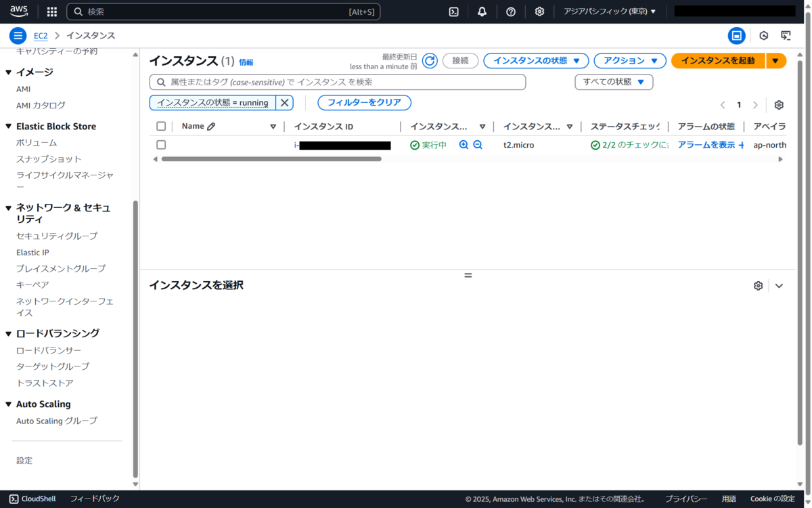The height and width of the screenshot is (508, 812).
Task: Click the blue panel layout icon
Action: pyautogui.click(x=736, y=36)
